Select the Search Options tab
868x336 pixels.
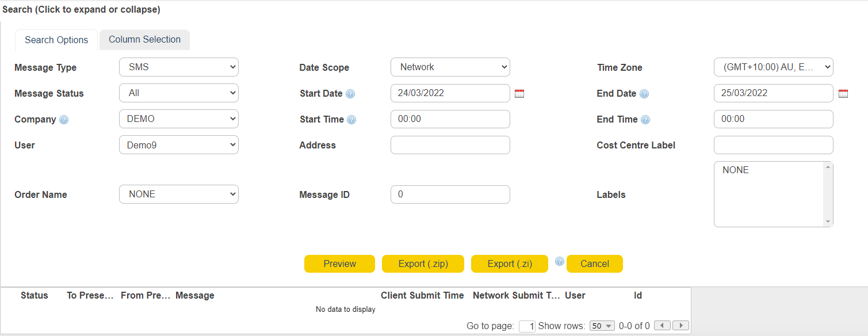56,40
